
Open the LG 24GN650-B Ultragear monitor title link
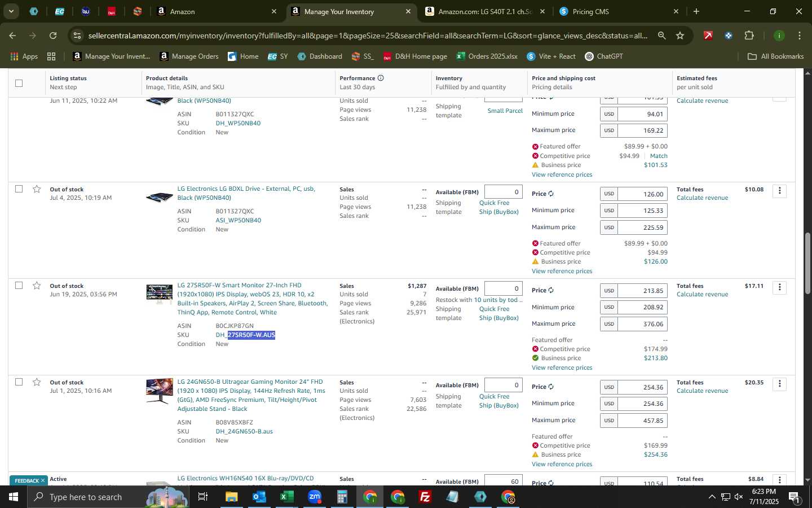pyautogui.click(x=251, y=395)
